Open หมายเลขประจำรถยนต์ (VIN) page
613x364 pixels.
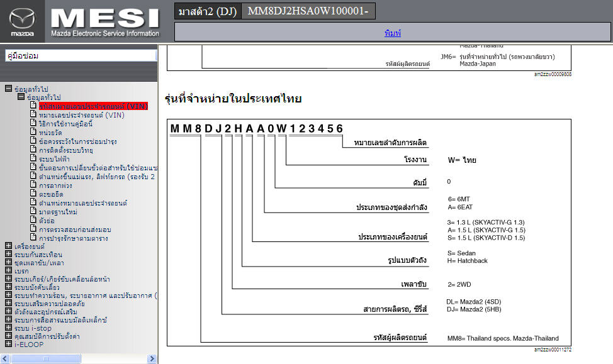[82, 115]
